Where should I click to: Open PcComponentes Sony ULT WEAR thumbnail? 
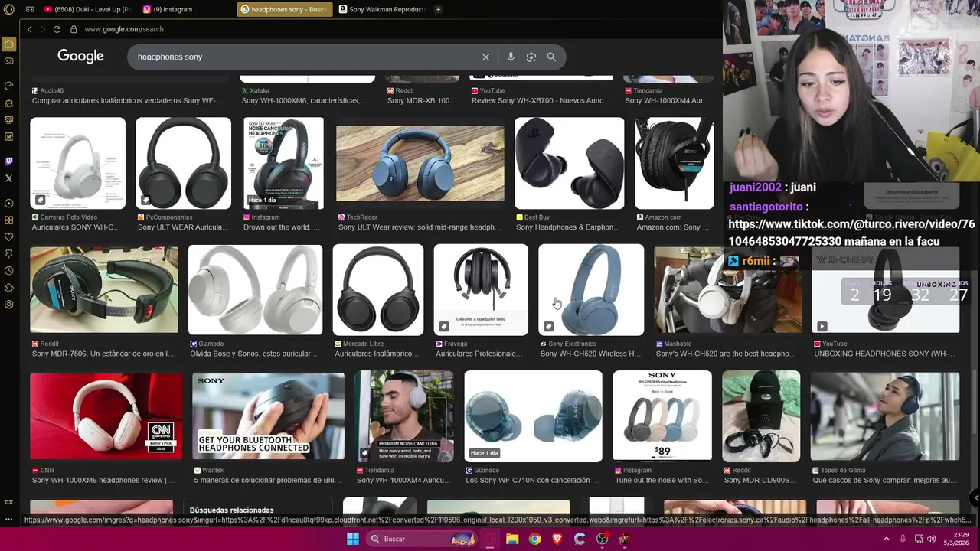183,163
